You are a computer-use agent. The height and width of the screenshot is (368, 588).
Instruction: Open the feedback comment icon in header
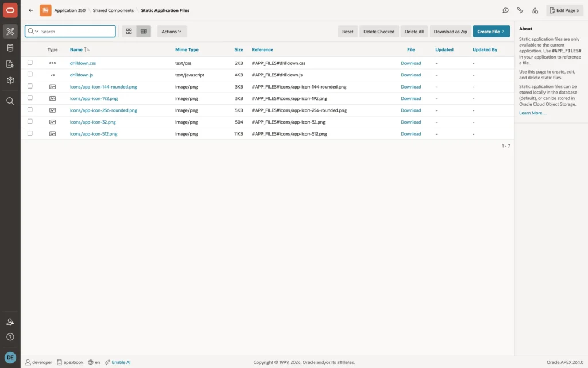pos(505,10)
